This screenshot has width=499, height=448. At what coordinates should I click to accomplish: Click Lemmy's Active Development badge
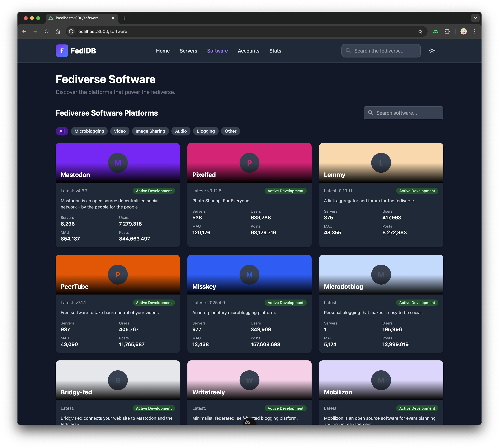(x=417, y=191)
